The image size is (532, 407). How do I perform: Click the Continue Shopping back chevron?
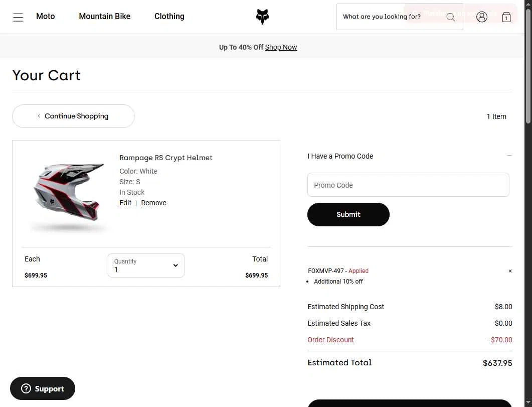tap(39, 116)
